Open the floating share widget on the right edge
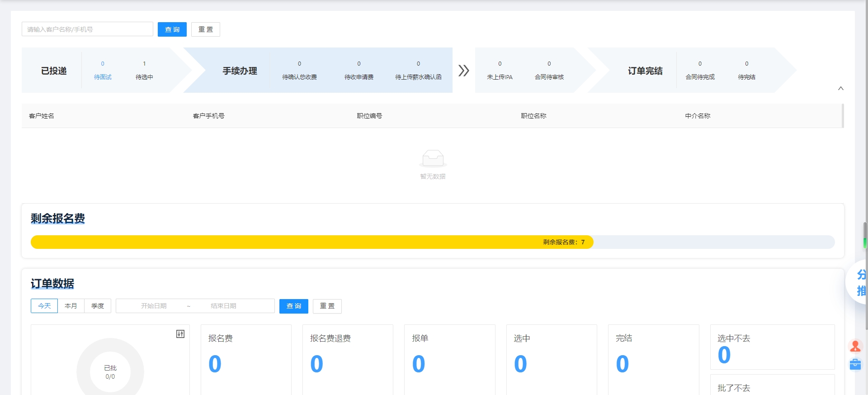The width and height of the screenshot is (868, 395). tap(858, 283)
